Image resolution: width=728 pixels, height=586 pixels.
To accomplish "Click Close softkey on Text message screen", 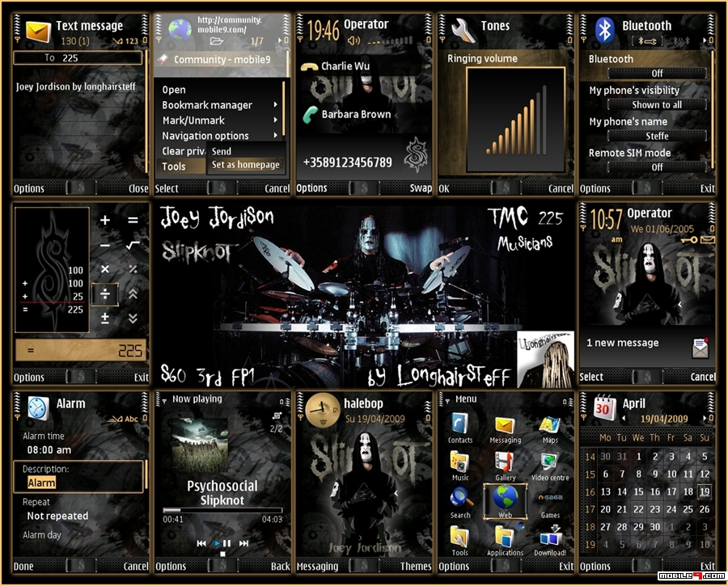I will (x=138, y=188).
